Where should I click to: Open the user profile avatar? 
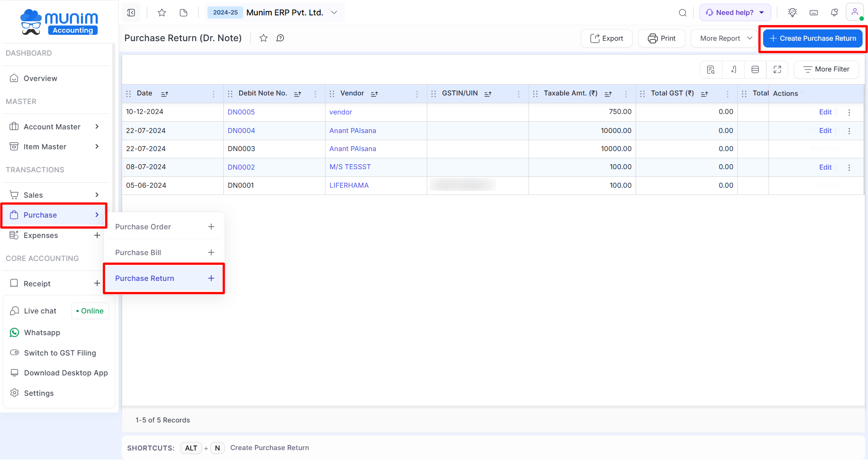point(855,12)
